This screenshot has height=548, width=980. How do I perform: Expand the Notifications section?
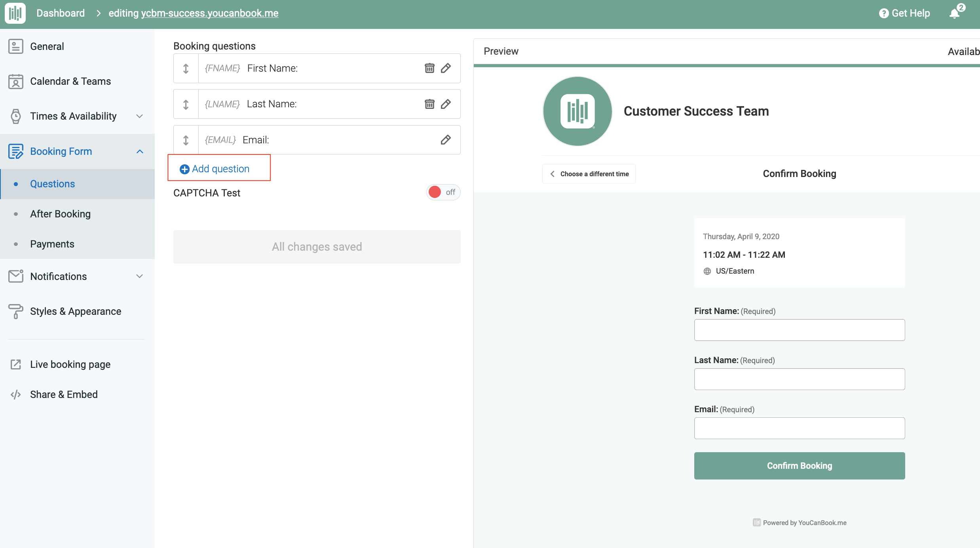click(139, 276)
